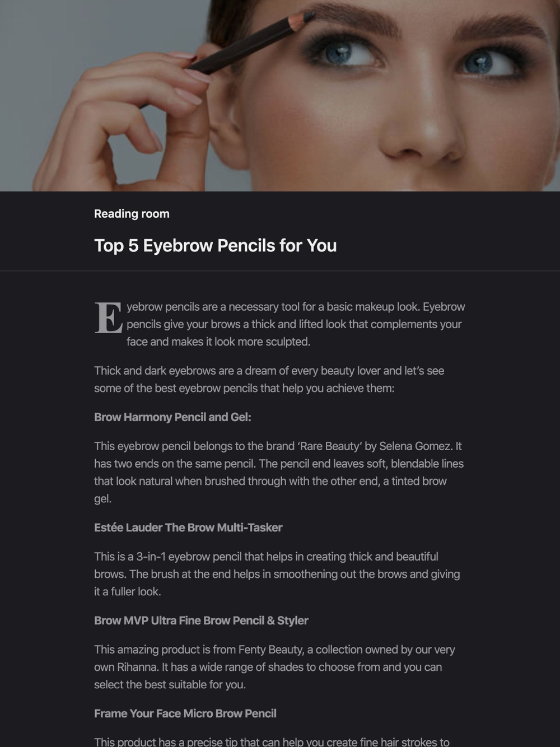Click the paragraph mentioning Fenty Beauty and Rihanna
This screenshot has height=747, width=560.
point(274,667)
